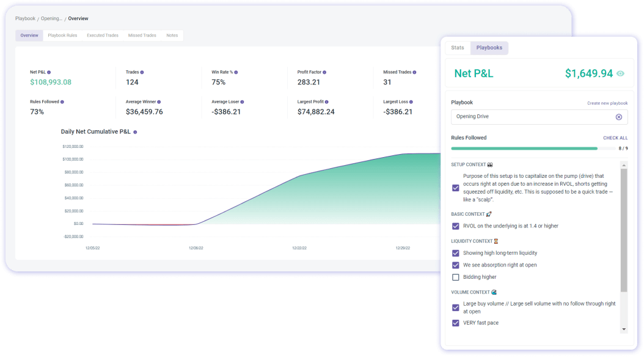Viewport: 644px width, 357px height.
Task: Click the CHECK ALL button
Action: click(615, 138)
